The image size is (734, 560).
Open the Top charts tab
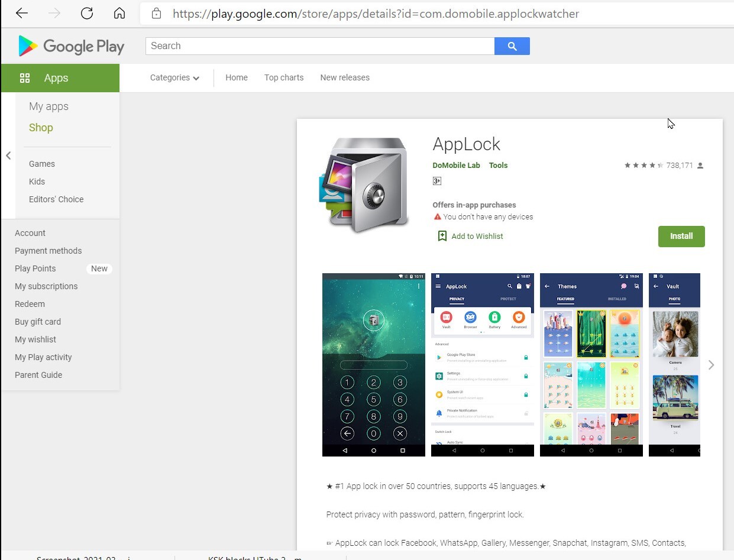point(284,77)
